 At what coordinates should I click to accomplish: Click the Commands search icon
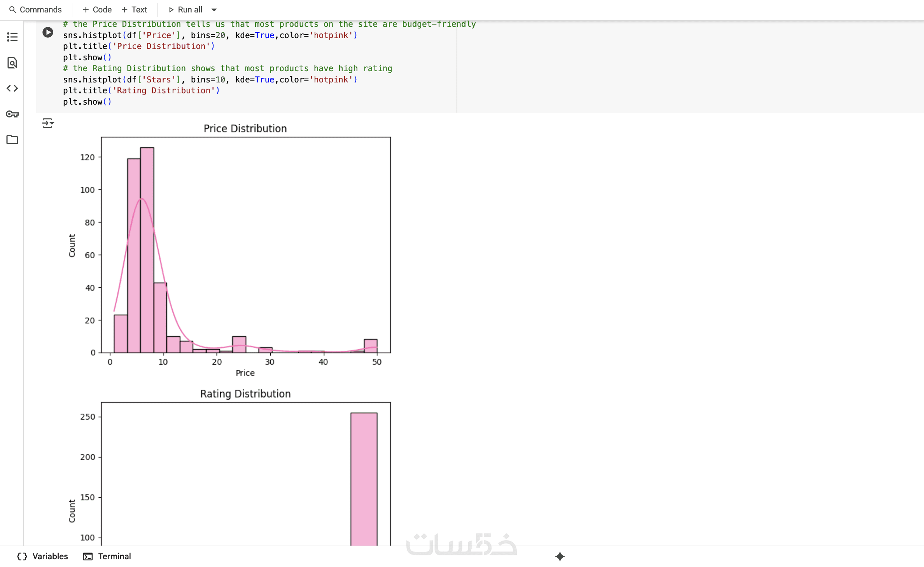tap(13, 10)
